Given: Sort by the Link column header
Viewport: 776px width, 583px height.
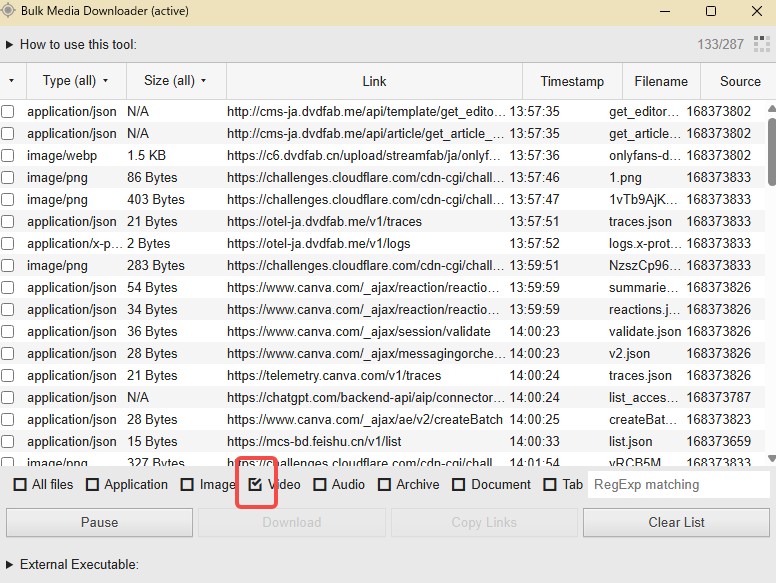Looking at the screenshot, I should 374,81.
